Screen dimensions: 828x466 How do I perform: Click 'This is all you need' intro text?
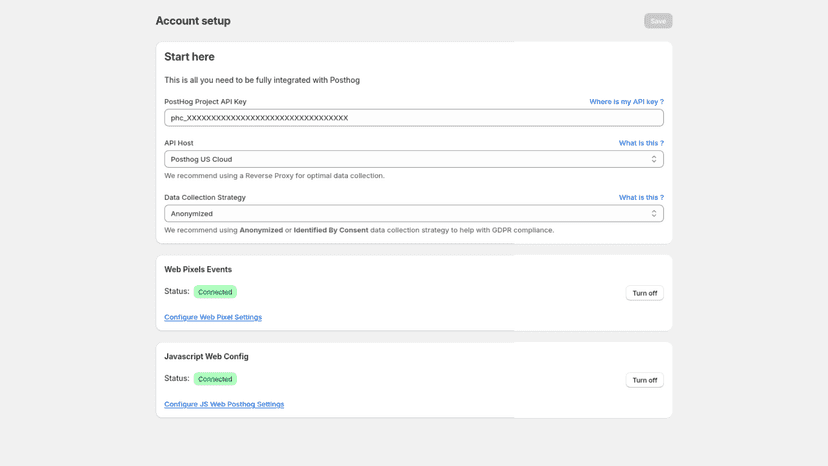point(262,80)
